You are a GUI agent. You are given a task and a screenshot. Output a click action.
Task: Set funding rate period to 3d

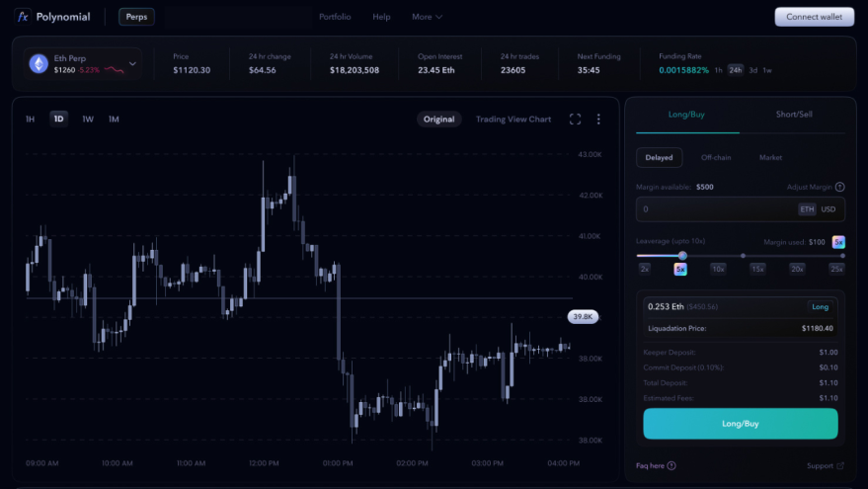pyautogui.click(x=752, y=70)
